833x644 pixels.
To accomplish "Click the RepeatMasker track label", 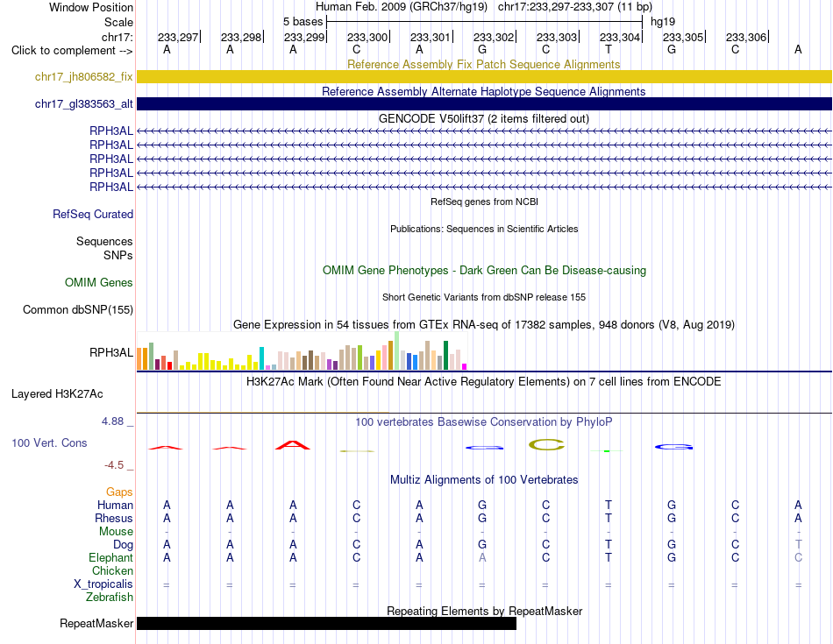I will [96, 623].
